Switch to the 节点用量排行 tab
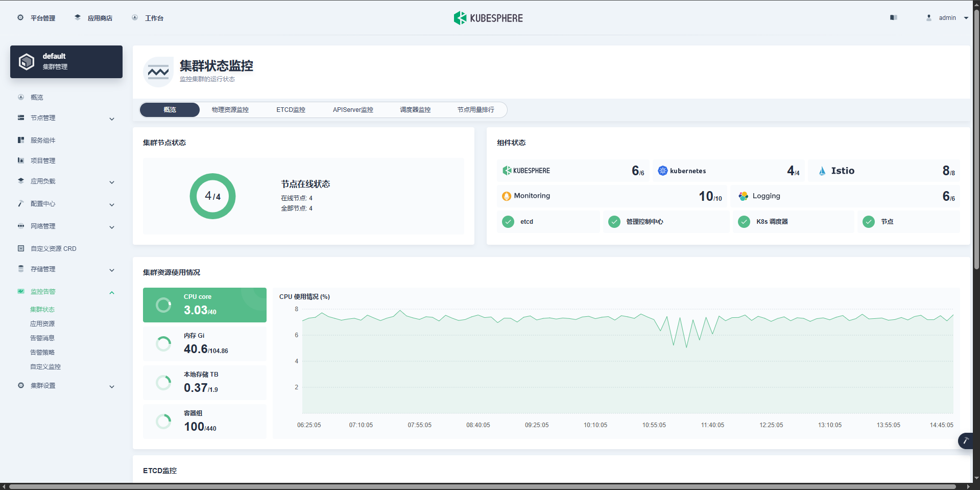Viewport: 980px width, 490px height. pos(476,110)
